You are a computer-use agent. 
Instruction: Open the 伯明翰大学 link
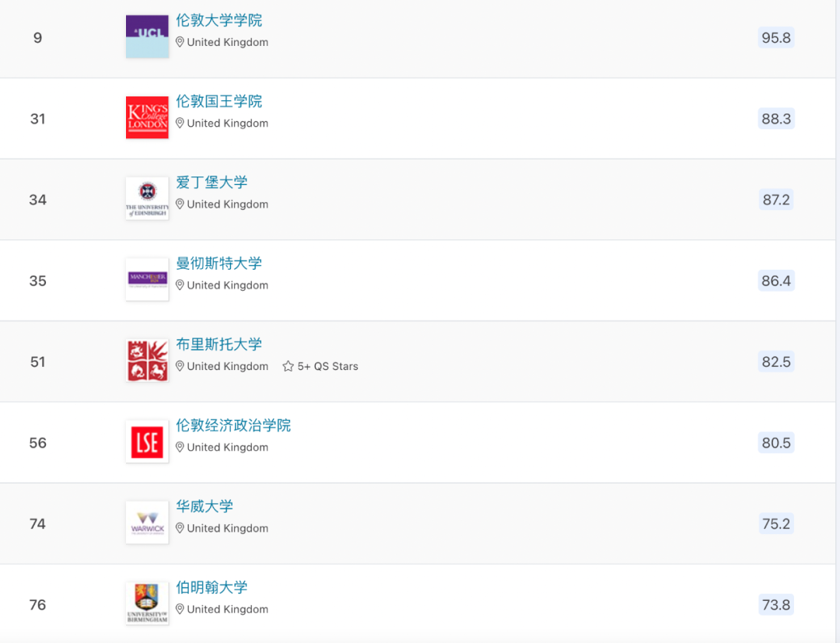(212, 587)
